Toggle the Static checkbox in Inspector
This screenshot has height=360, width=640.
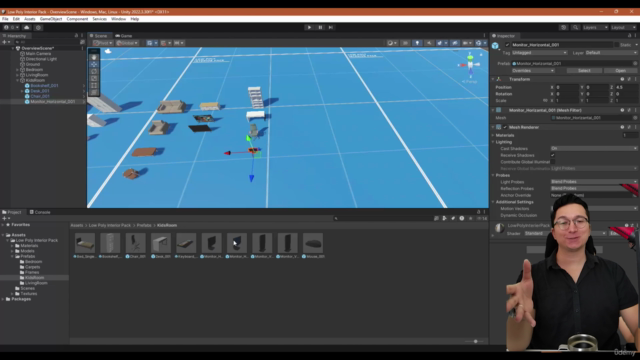pos(616,45)
